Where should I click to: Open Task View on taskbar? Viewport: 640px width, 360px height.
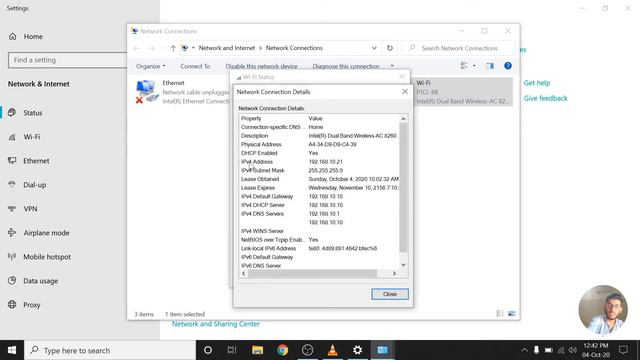pos(232,350)
